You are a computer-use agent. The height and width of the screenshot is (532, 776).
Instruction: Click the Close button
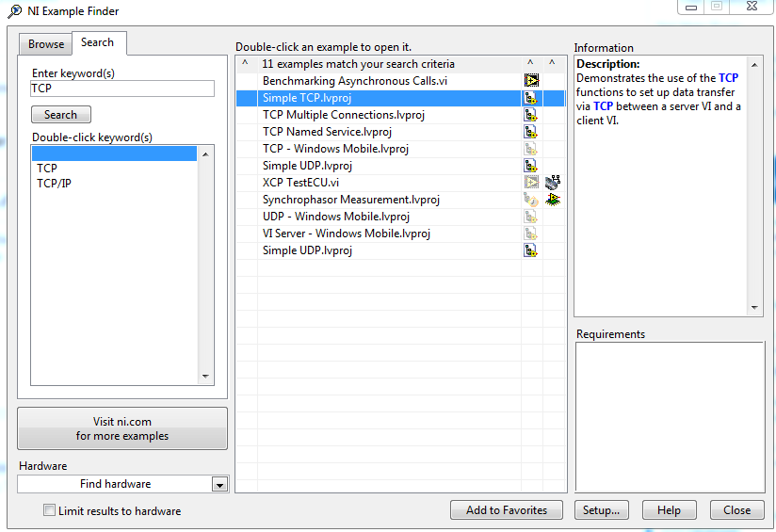[736, 510]
